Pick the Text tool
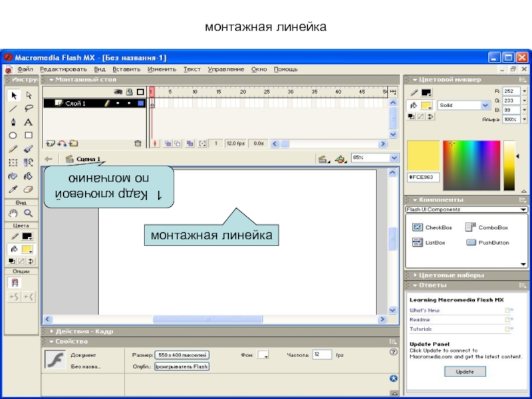532x399 pixels. click(29, 122)
